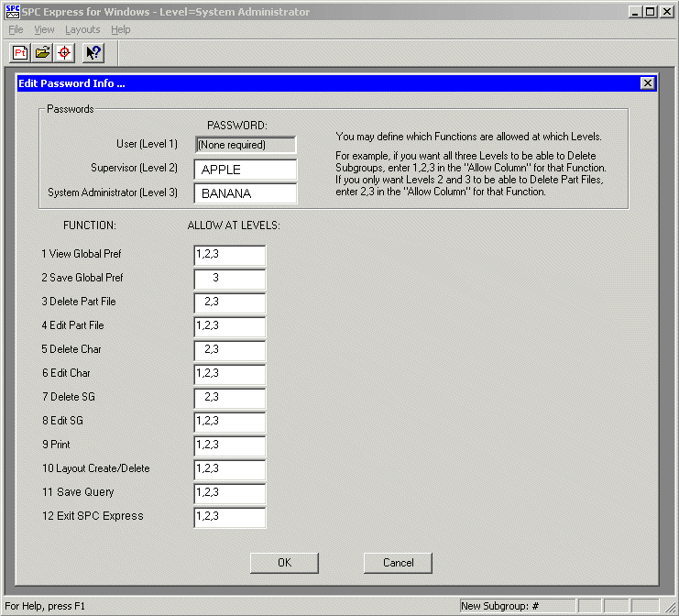The width and height of the screenshot is (679, 616).
Task: Click the Delete SG levels field
Action: point(230,398)
